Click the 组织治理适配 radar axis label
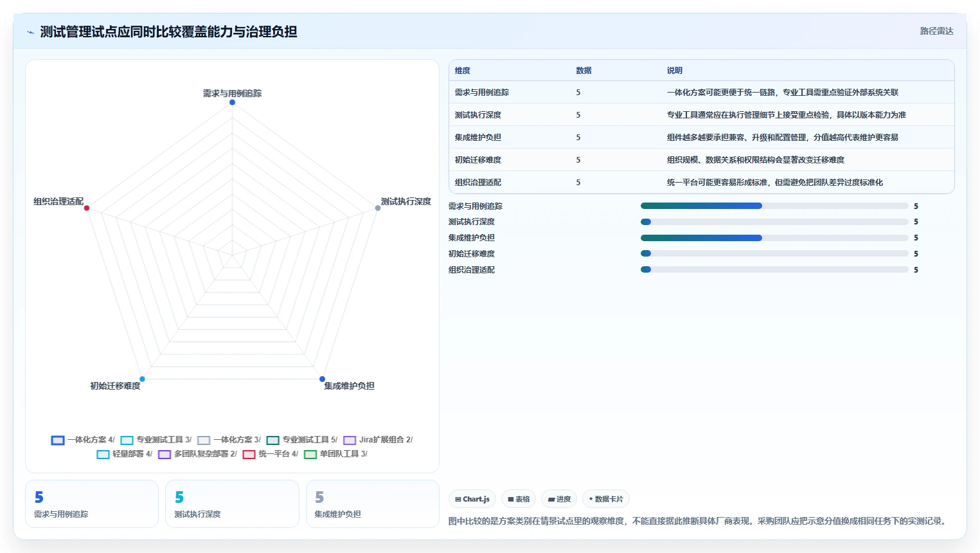 tap(58, 201)
